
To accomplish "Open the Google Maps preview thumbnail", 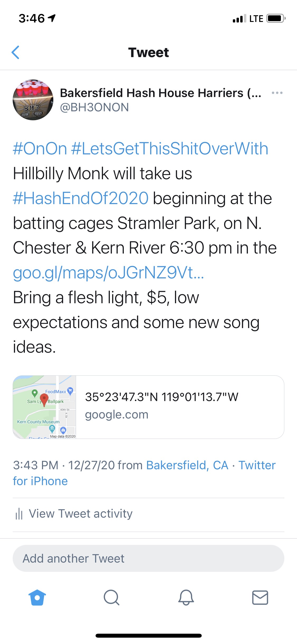I will click(x=44, y=407).
